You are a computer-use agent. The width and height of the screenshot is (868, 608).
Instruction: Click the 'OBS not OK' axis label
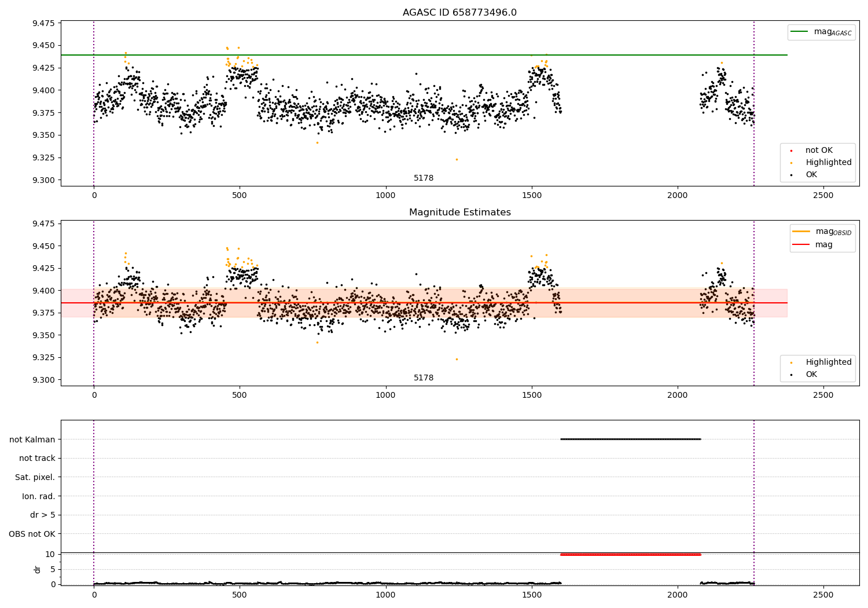click(32, 534)
